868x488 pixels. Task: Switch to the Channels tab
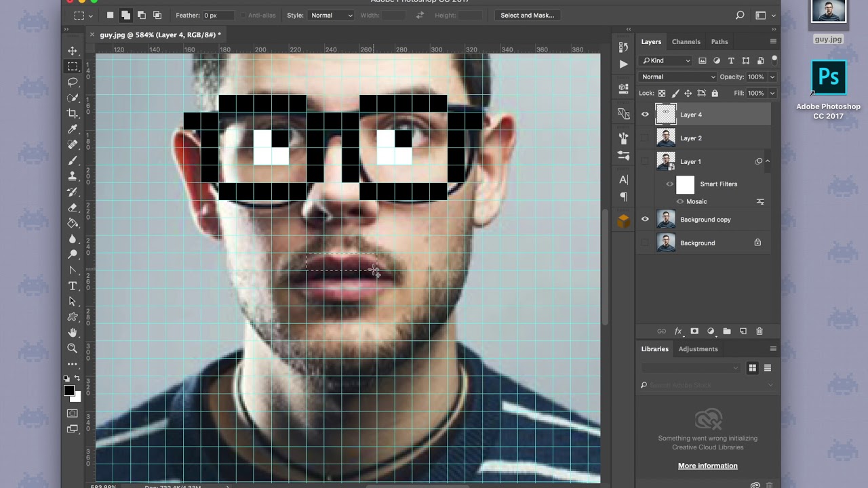click(x=686, y=41)
